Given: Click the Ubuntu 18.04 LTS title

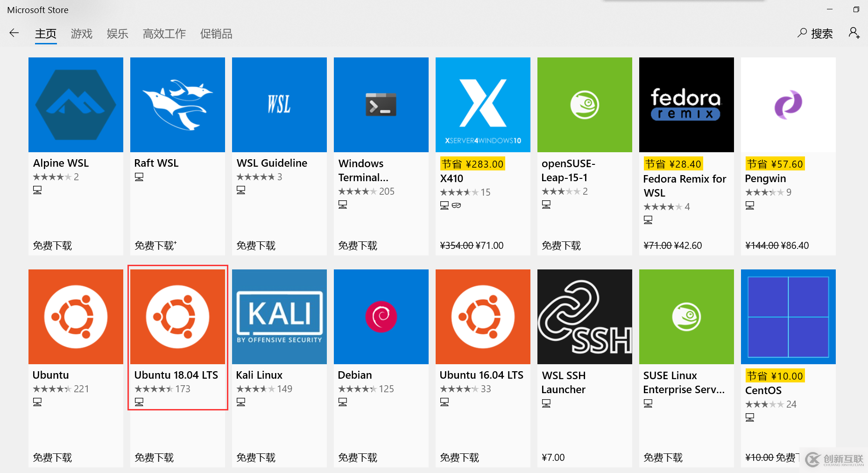Looking at the screenshot, I should click(x=176, y=375).
